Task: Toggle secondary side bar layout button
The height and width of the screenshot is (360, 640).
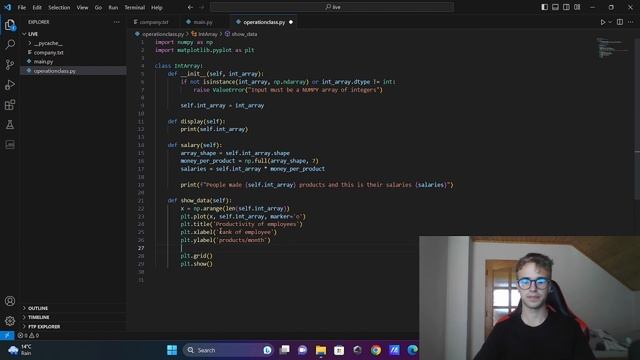Action: tap(566, 7)
